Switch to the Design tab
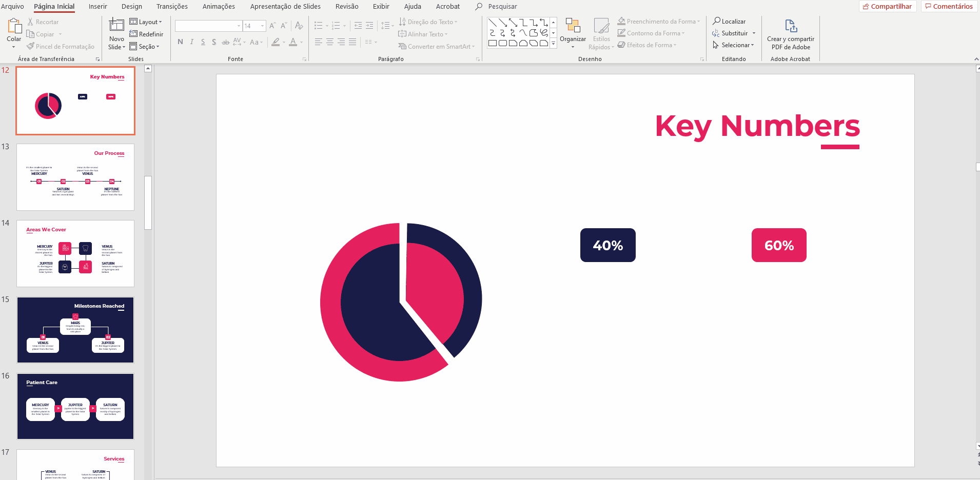980x480 pixels. coord(132,7)
